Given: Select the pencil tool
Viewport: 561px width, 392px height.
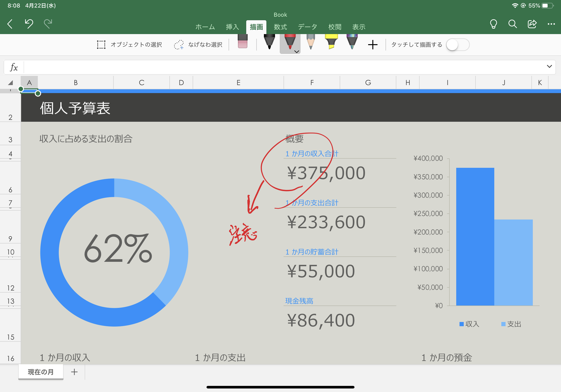Looking at the screenshot, I should (311, 42).
